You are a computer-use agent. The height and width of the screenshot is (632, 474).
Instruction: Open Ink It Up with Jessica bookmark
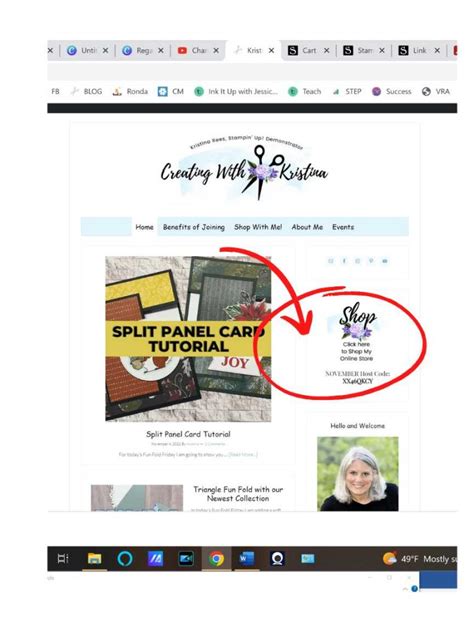(x=236, y=91)
